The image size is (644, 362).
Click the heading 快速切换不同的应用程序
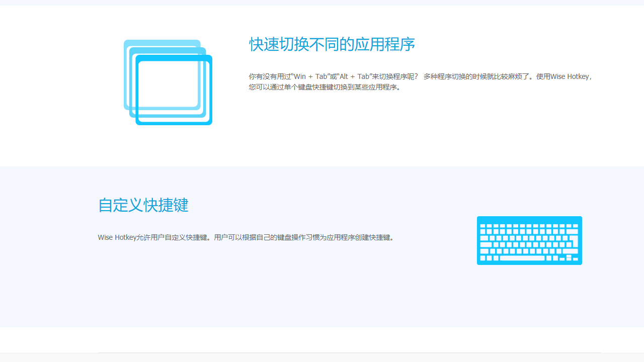332,44
